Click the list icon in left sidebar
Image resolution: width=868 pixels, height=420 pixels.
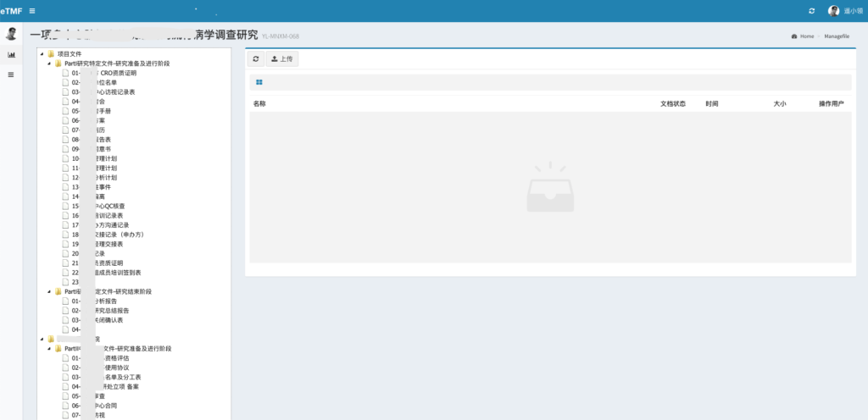coord(12,75)
